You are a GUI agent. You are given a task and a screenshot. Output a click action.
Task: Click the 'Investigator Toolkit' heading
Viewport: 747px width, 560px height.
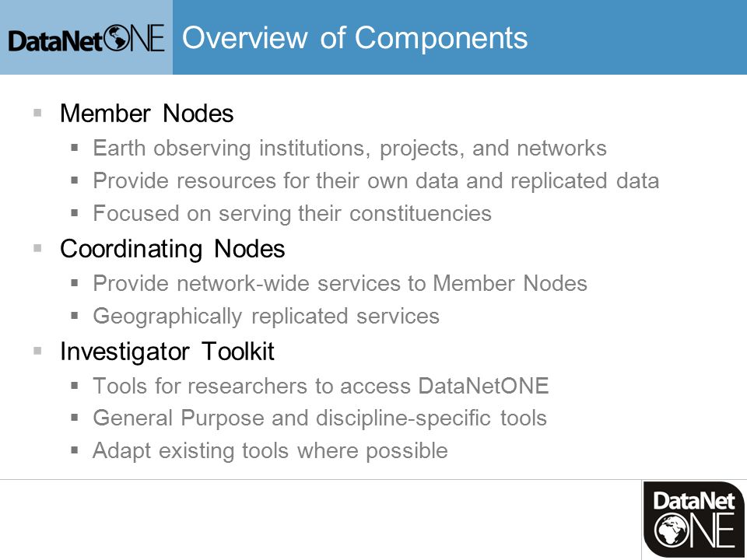(167, 352)
